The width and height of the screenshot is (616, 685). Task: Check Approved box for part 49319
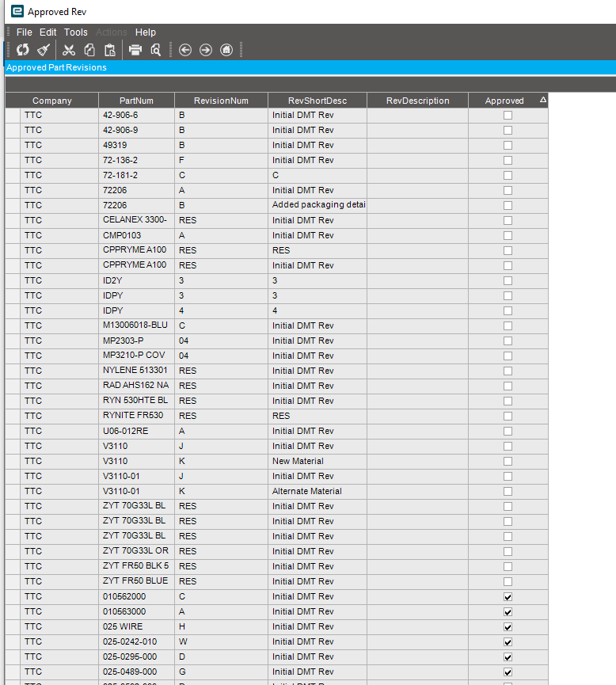point(508,146)
